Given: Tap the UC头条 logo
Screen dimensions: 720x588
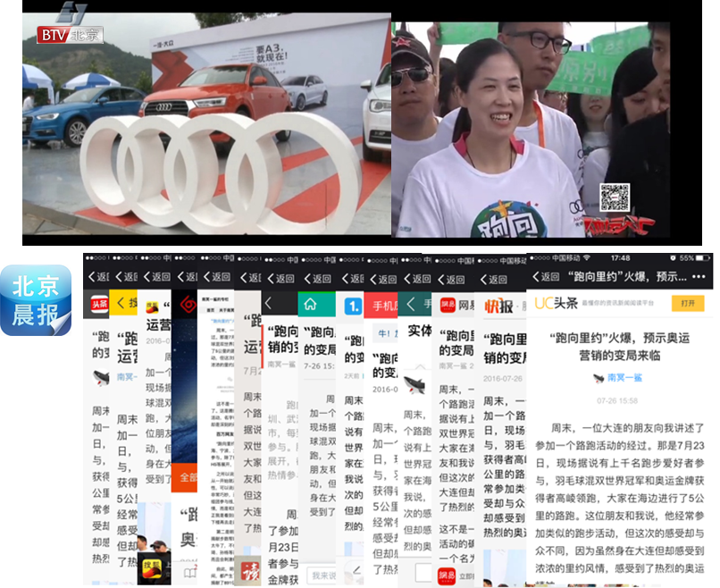Looking at the screenshot, I should pos(556,303).
